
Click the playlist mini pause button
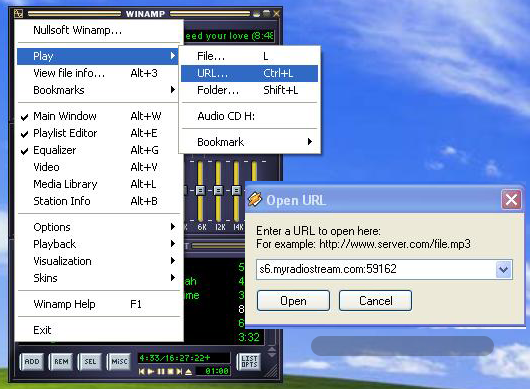tap(161, 371)
